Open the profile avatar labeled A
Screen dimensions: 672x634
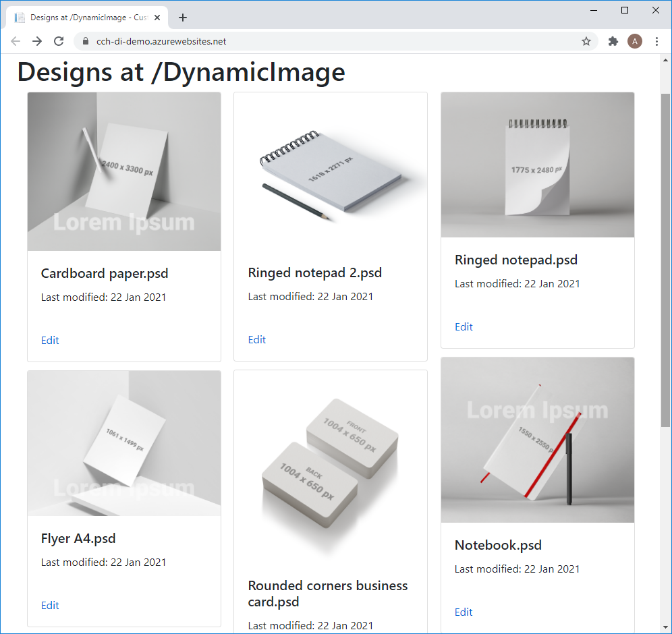pyautogui.click(x=635, y=41)
